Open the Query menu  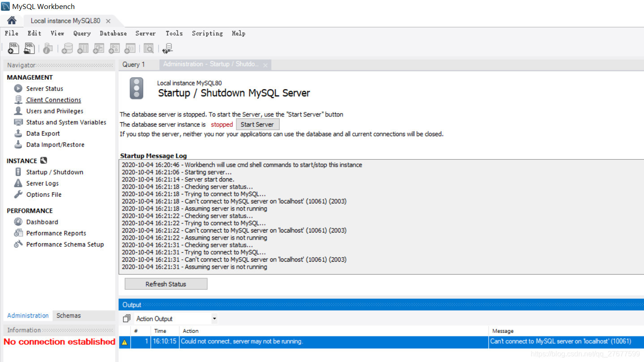(82, 33)
